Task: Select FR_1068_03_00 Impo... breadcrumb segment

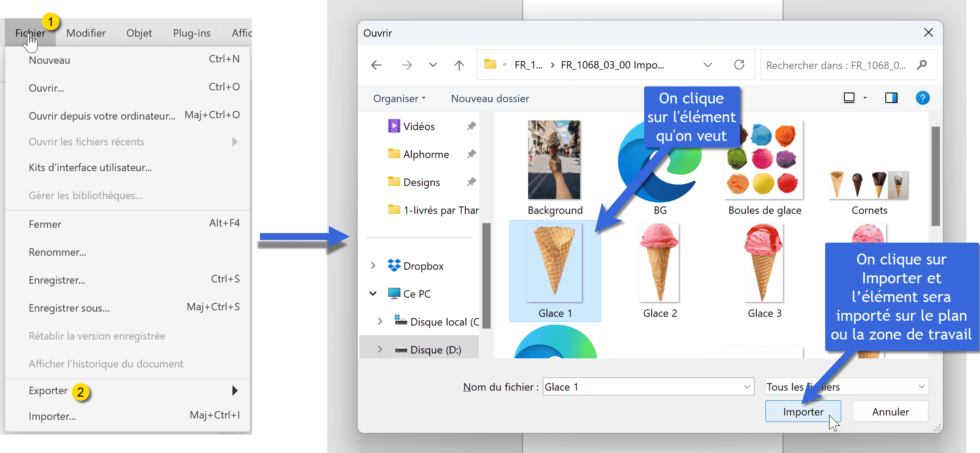Action: tap(612, 65)
